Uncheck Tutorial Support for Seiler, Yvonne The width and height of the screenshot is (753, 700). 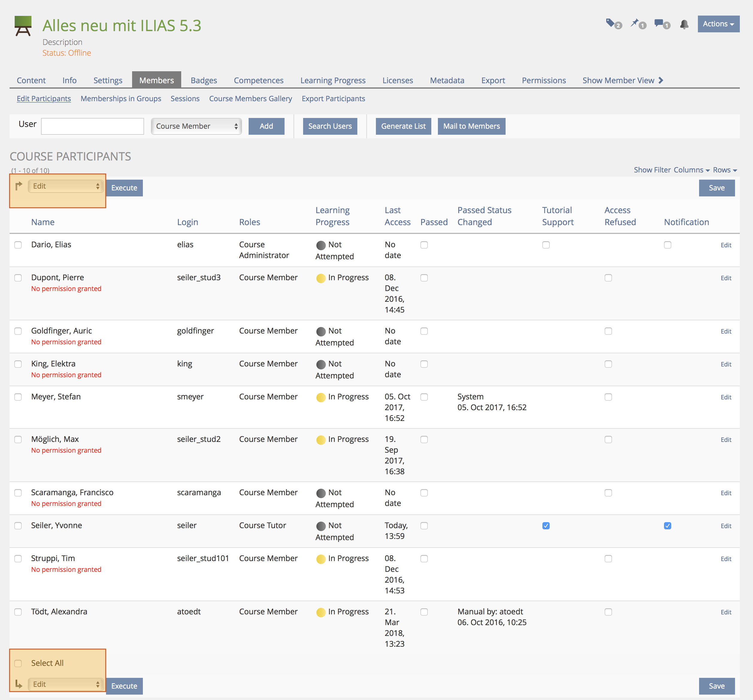click(546, 526)
